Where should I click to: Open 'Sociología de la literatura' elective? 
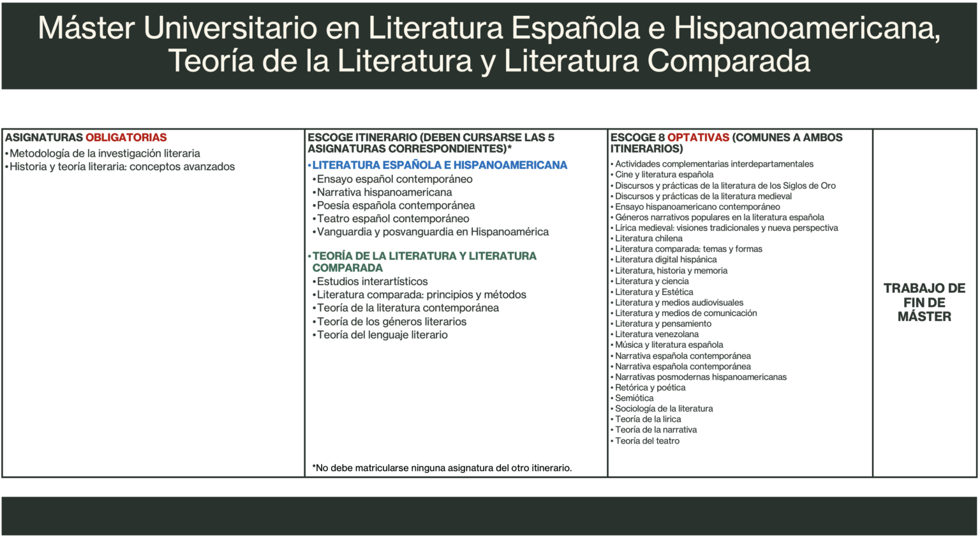(x=664, y=409)
